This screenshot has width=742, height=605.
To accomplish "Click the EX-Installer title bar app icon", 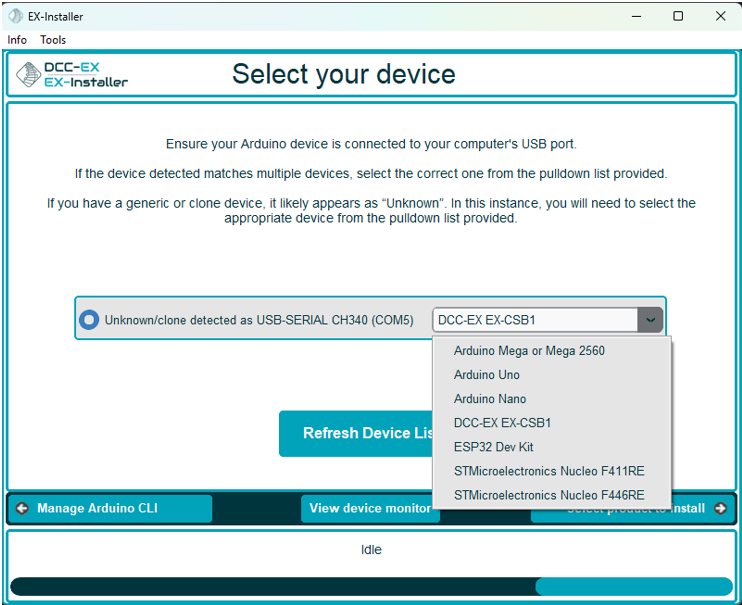I will (x=16, y=16).
